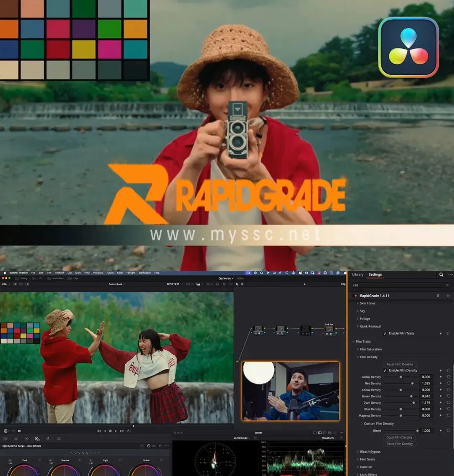
Task: Reset the Enable Film Traits parameter
Action: click(448, 333)
